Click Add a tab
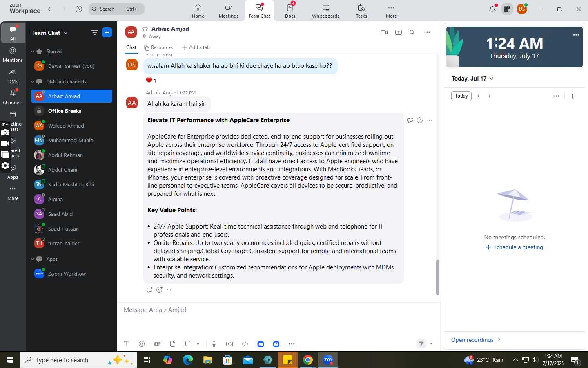588x368 pixels. 196,47
